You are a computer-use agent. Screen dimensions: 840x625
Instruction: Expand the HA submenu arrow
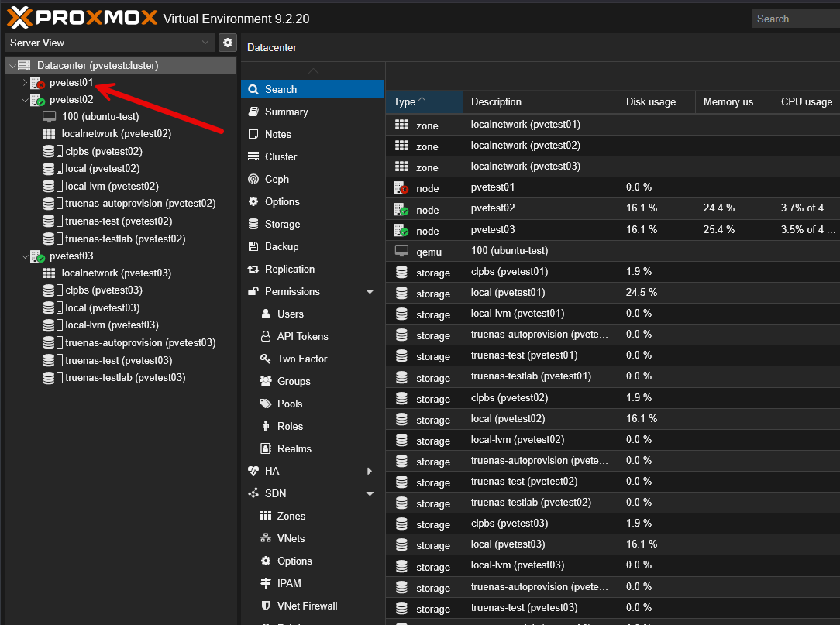click(370, 472)
